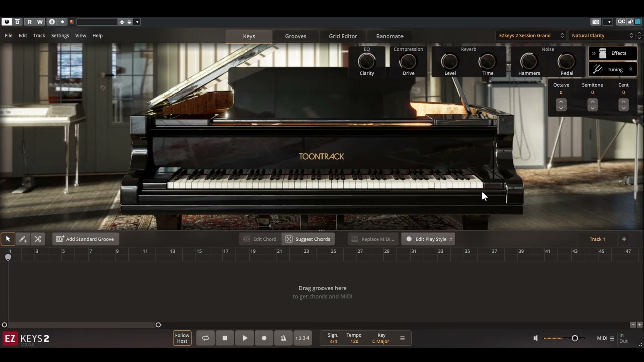Click the 4/4 time signature value
Image resolution: width=644 pixels, height=362 pixels.
333,342
